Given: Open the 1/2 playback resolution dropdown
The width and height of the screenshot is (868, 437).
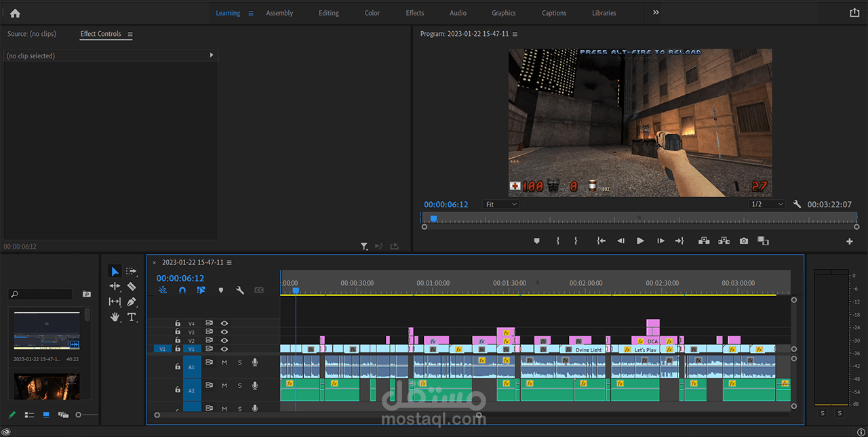Looking at the screenshot, I should (x=767, y=204).
